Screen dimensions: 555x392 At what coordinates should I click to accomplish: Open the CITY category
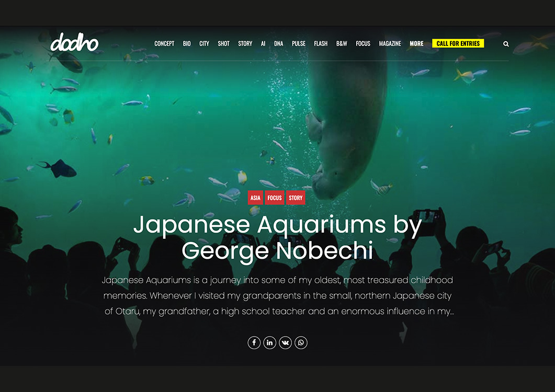204,43
